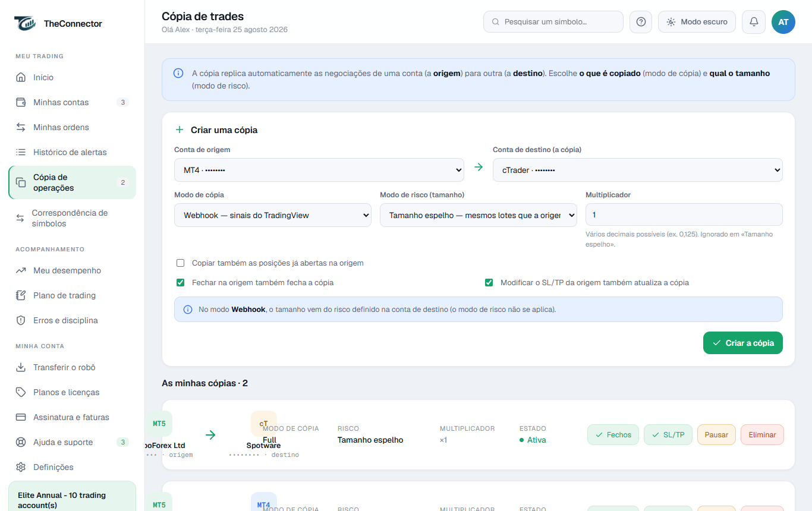Click Minhas ordens arrows icon

[21, 127]
